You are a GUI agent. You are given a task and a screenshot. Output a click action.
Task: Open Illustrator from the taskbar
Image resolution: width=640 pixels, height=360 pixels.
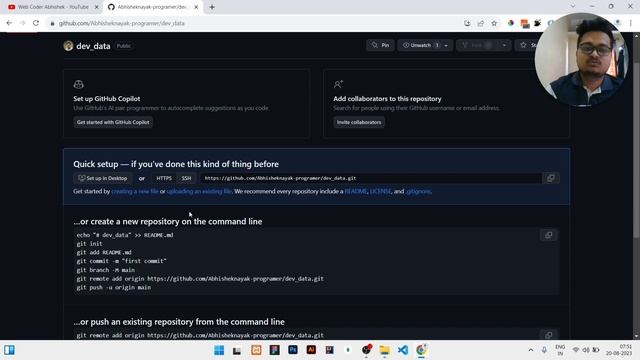311,350
